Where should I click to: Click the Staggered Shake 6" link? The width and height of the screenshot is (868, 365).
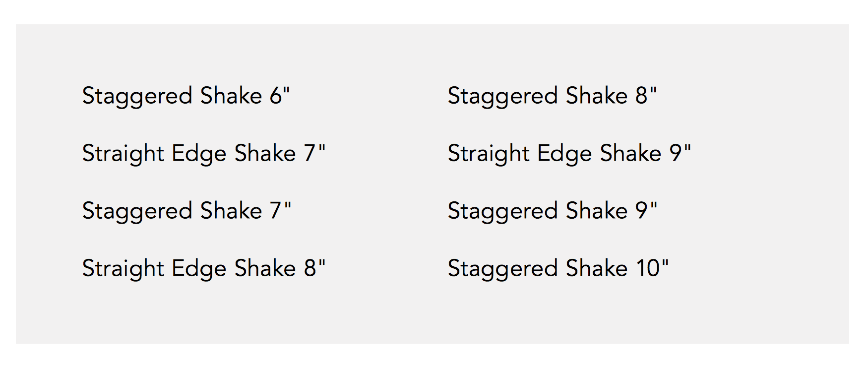tap(186, 96)
